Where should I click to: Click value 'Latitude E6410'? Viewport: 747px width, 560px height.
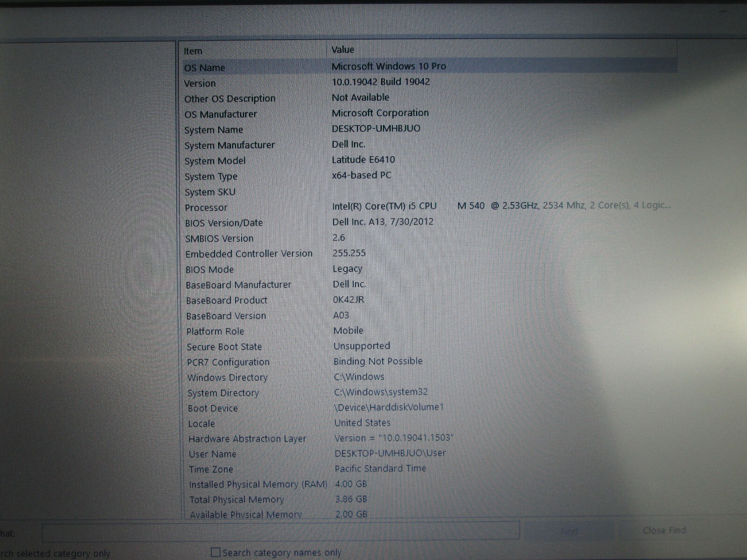coord(363,160)
